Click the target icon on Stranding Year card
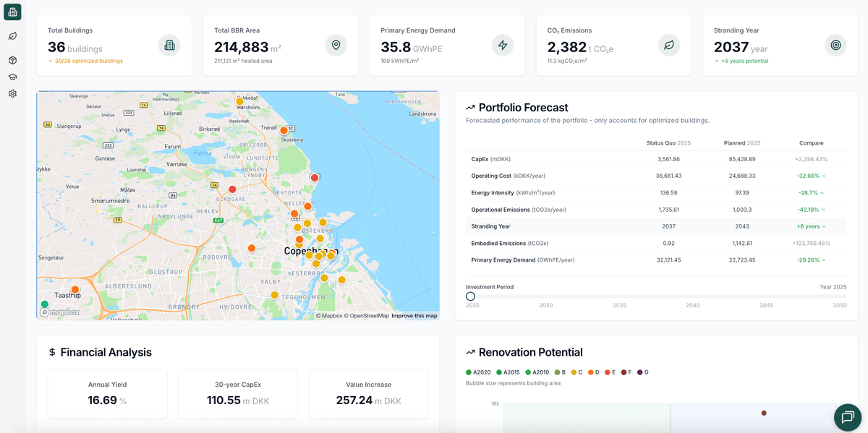The image size is (868, 433). click(835, 45)
